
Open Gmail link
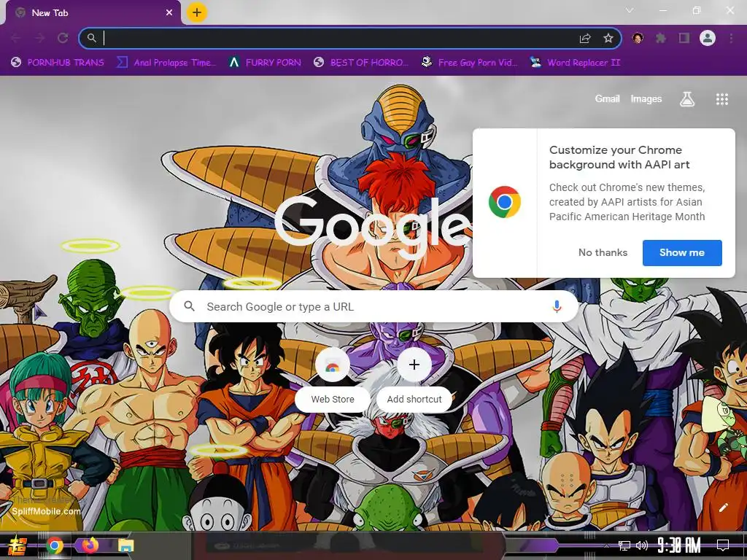click(607, 98)
